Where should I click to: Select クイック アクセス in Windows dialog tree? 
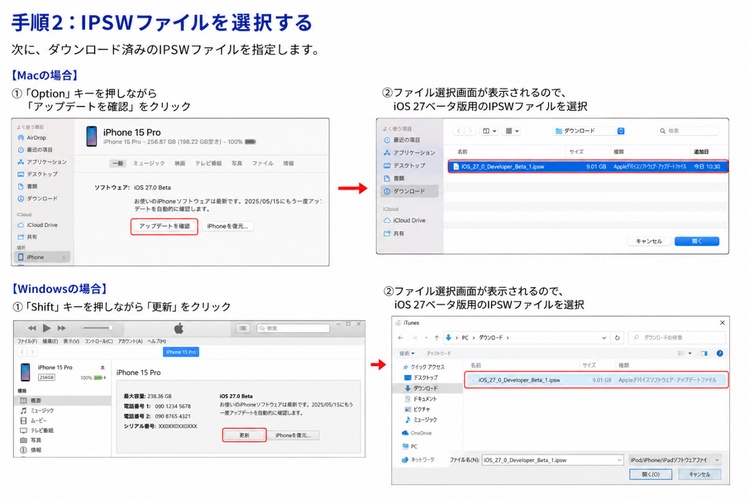point(424,367)
